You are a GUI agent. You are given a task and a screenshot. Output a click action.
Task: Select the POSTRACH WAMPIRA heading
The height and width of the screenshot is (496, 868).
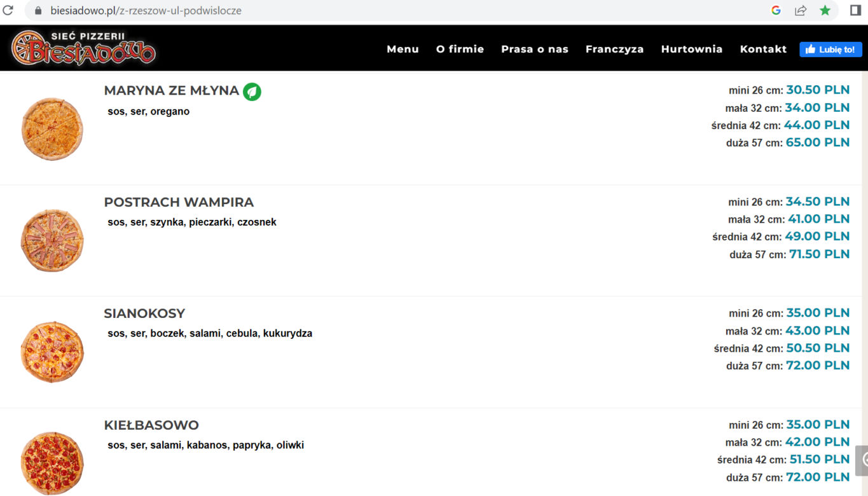click(x=179, y=202)
